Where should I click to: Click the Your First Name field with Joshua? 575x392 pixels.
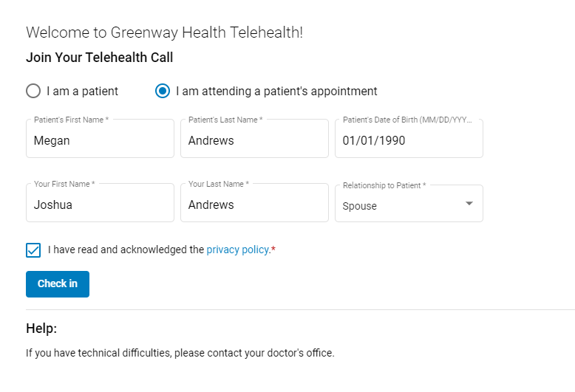pos(100,202)
